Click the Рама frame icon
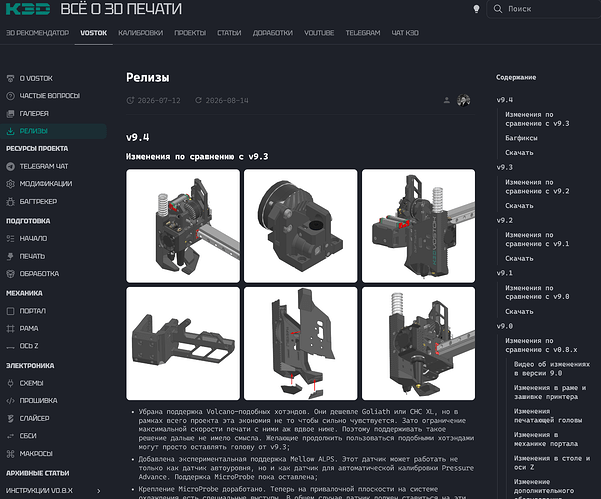Screen dimensions: 601x499 [x=10, y=328]
